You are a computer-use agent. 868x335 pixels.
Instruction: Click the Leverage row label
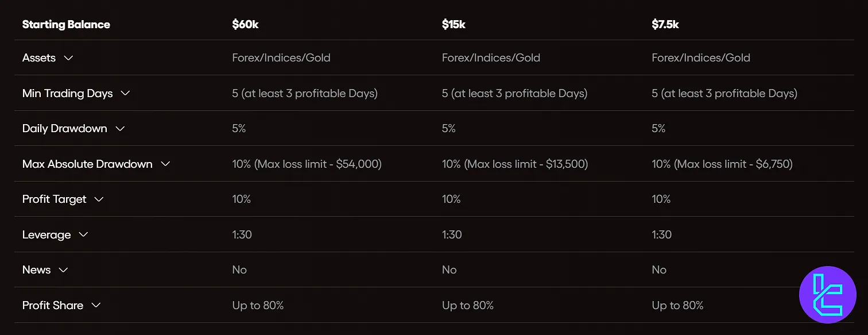pyautogui.click(x=46, y=235)
